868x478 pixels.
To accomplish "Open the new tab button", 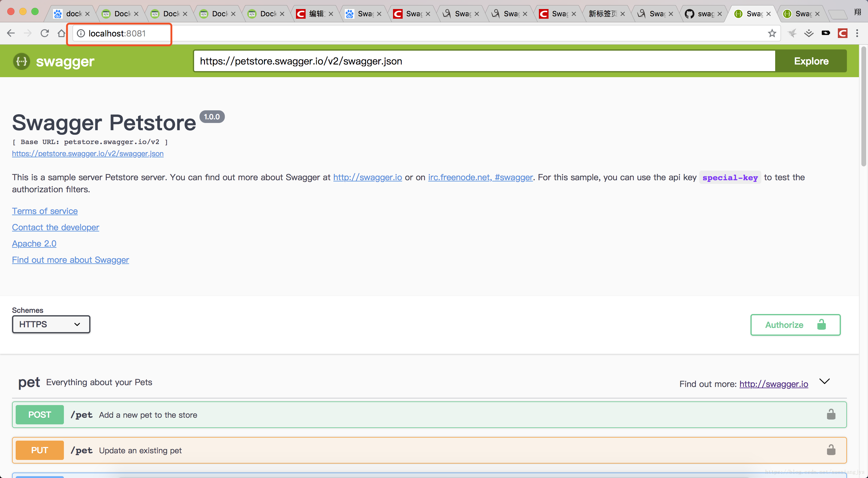I will 838,14.
